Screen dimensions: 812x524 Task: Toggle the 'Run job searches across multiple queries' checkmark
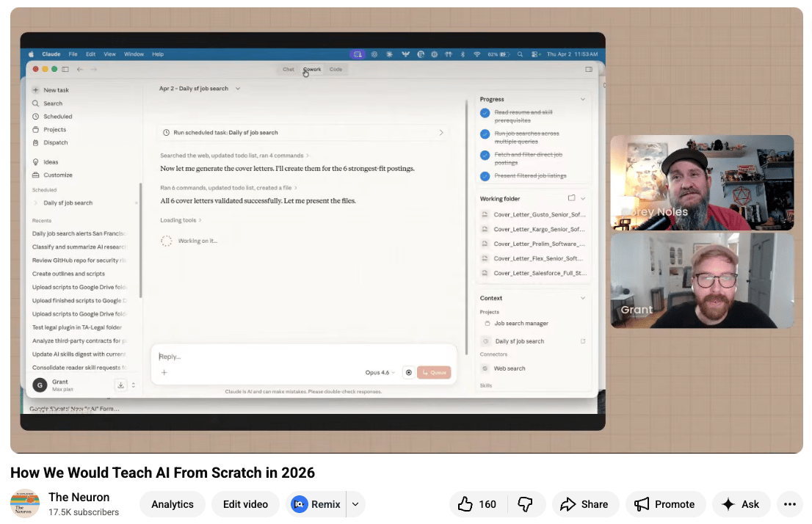[x=485, y=134]
